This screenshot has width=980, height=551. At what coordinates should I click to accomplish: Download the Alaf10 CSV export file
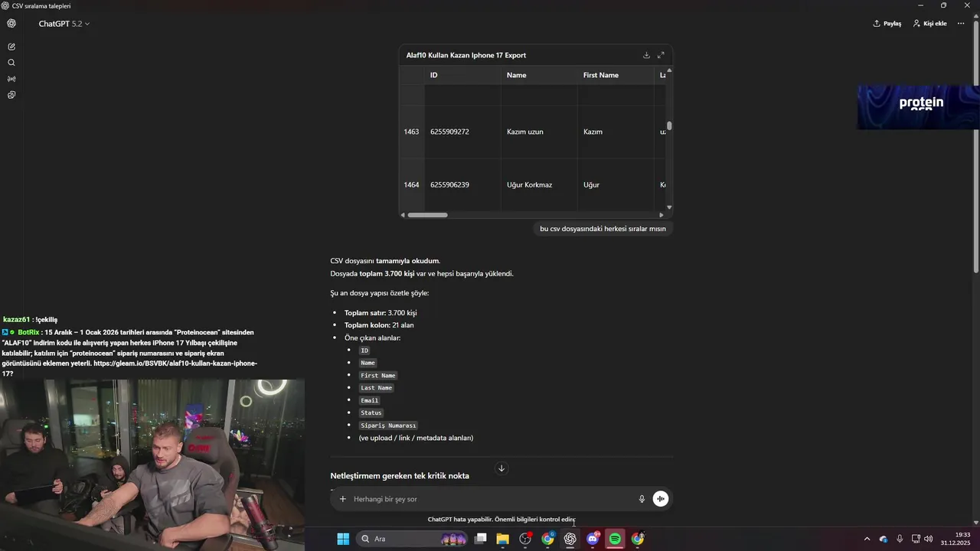(646, 55)
